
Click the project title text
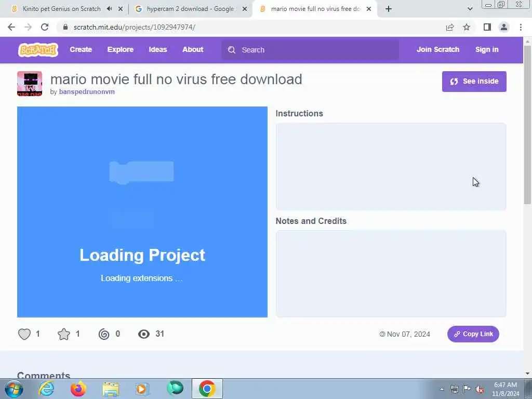pos(176,79)
